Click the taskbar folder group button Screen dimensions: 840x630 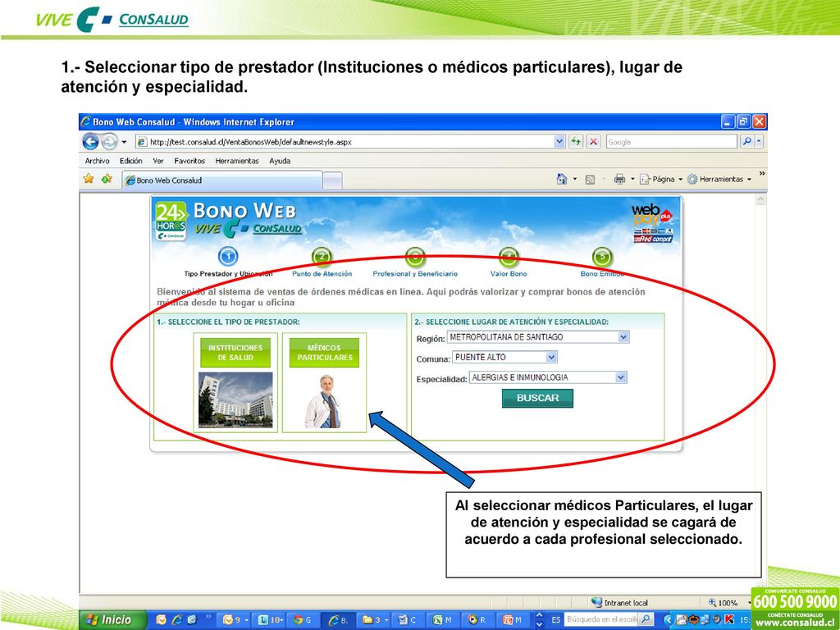tap(374, 620)
